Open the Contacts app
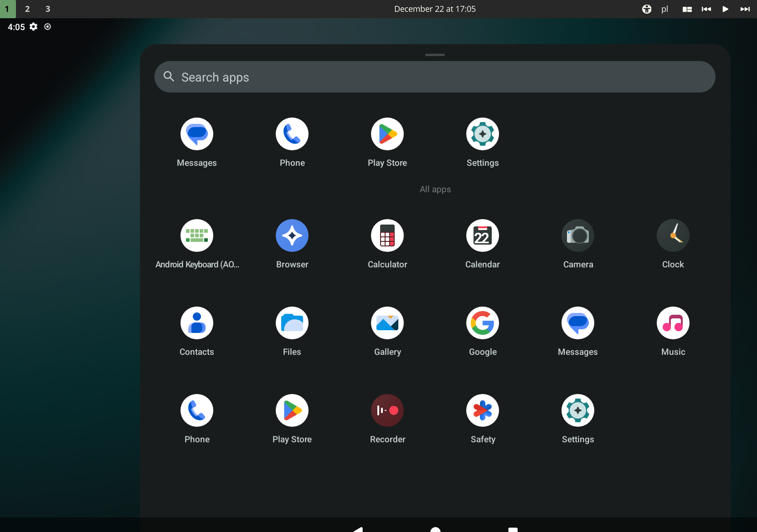 pyautogui.click(x=196, y=323)
